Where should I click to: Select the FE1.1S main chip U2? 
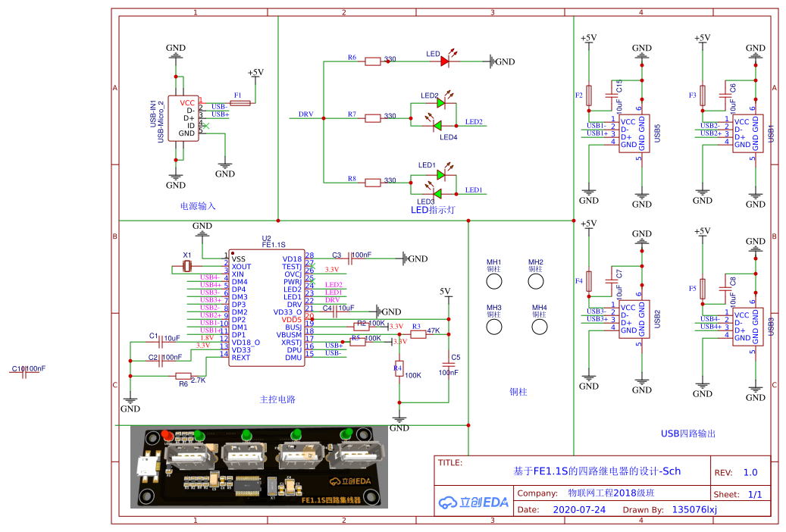point(265,307)
